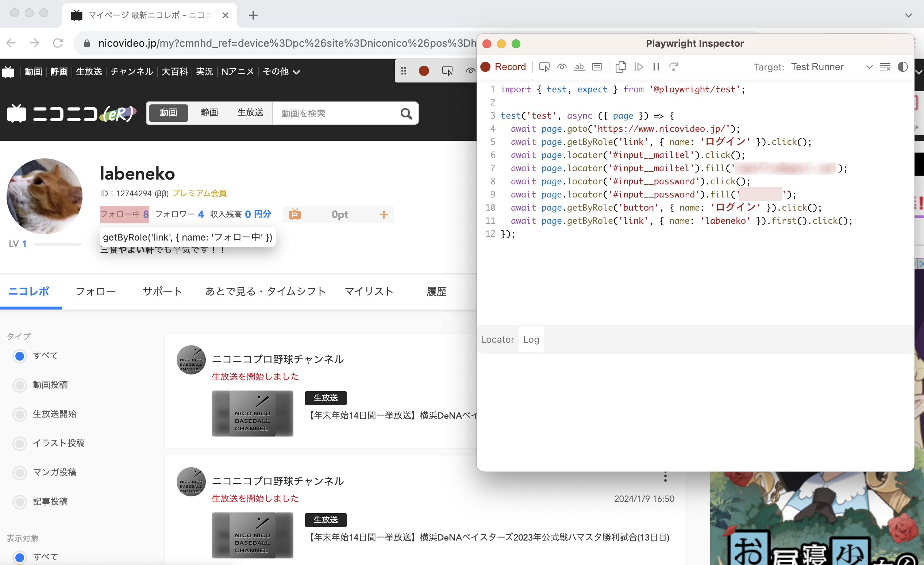Select the 動画投稿 filter radio button
Screen dimensions: 924x565
[19, 385]
